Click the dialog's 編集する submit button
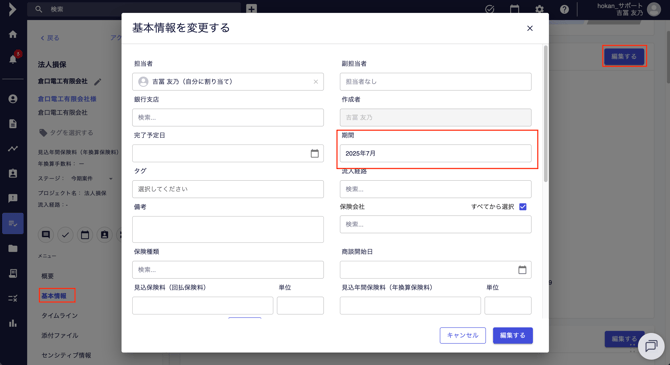This screenshot has width=670, height=365. pos(513,336)
